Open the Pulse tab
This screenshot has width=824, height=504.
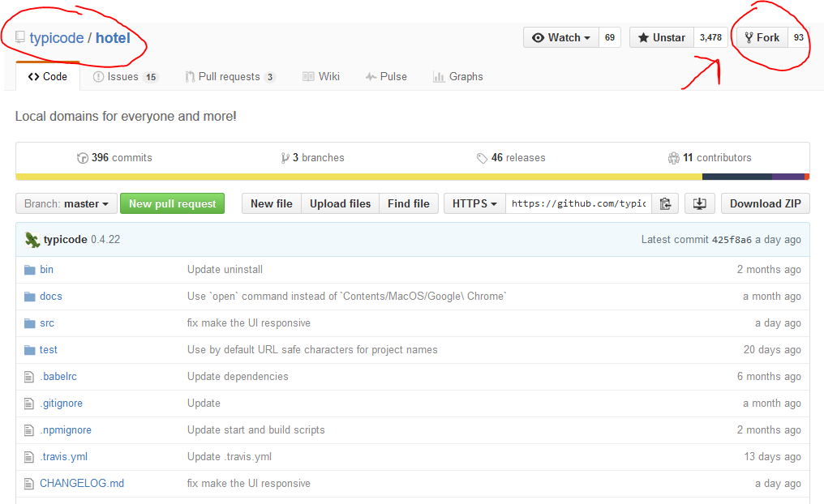386,77
